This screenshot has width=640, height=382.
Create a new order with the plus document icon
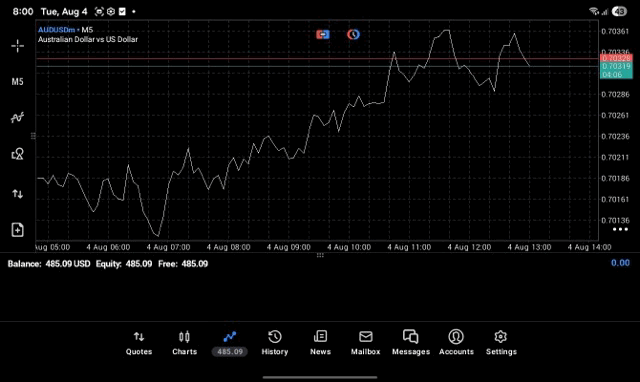(x=18, y=230)
